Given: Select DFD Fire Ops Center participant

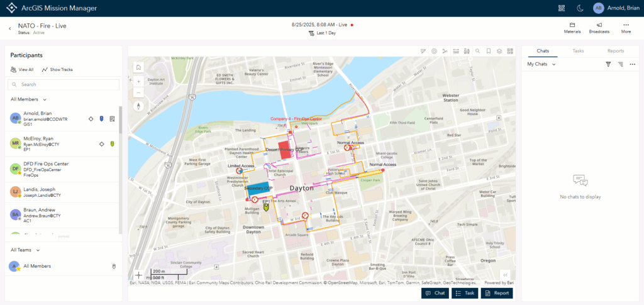Looking at the screenshot, I should pyautogui.click(x=62, y=169).
